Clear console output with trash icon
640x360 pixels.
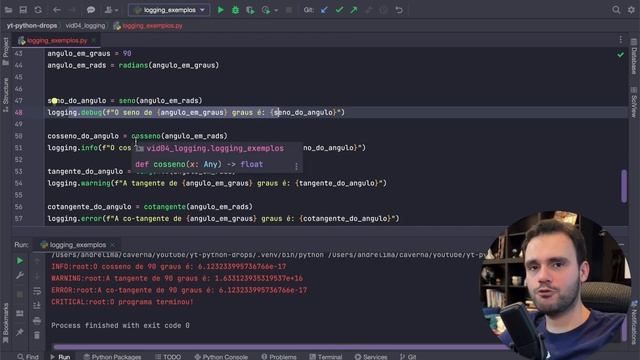37,335
